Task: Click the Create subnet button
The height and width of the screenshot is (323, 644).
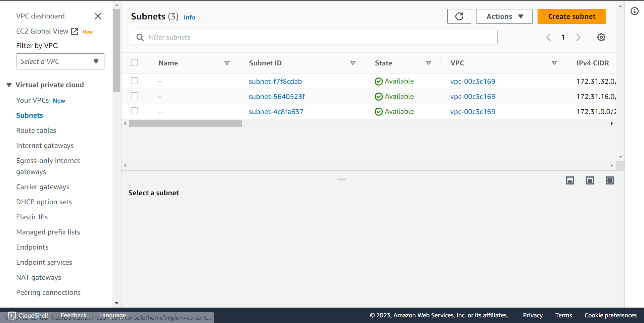Action: tap(571, 16)
